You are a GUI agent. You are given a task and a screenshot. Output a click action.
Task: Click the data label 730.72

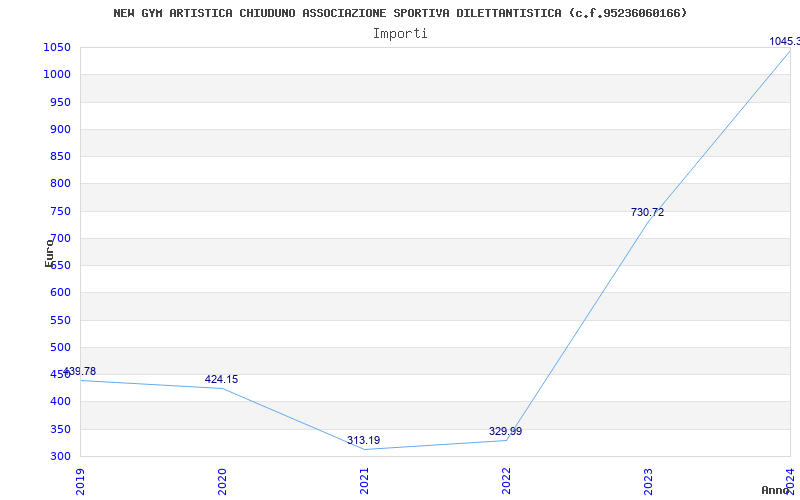pyautogui.click(x=647, y=213)
